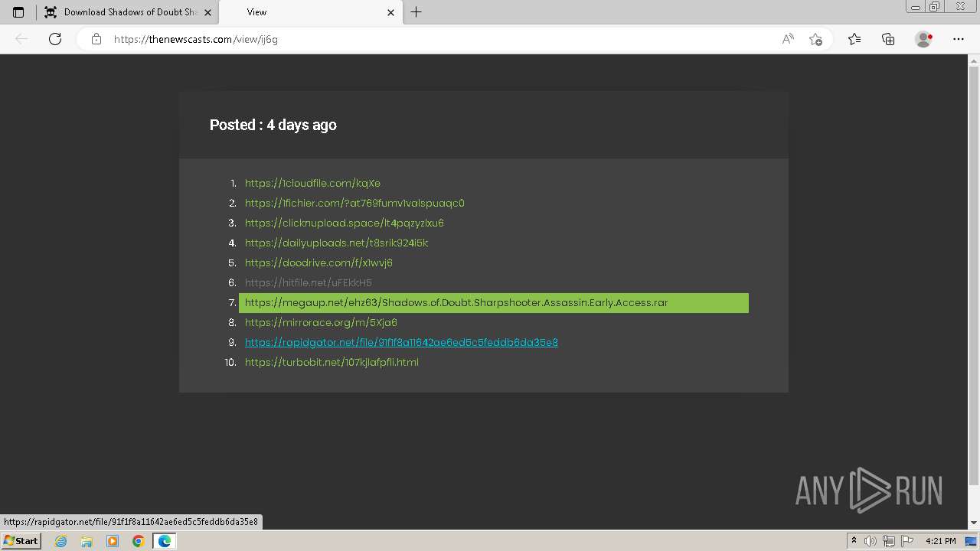Open the 1fichier.com link

click(354, 204)
